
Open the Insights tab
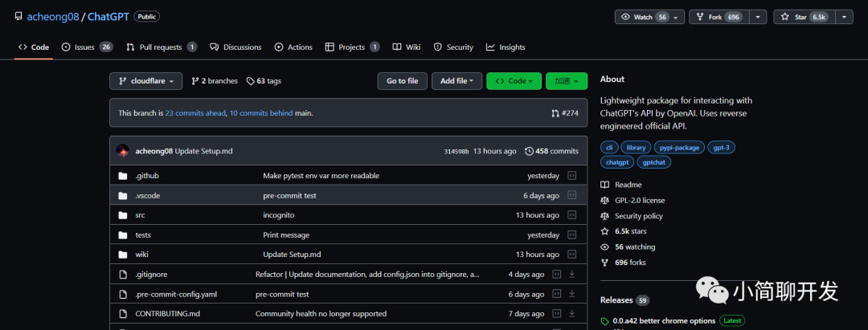click(x=506, y=47)
